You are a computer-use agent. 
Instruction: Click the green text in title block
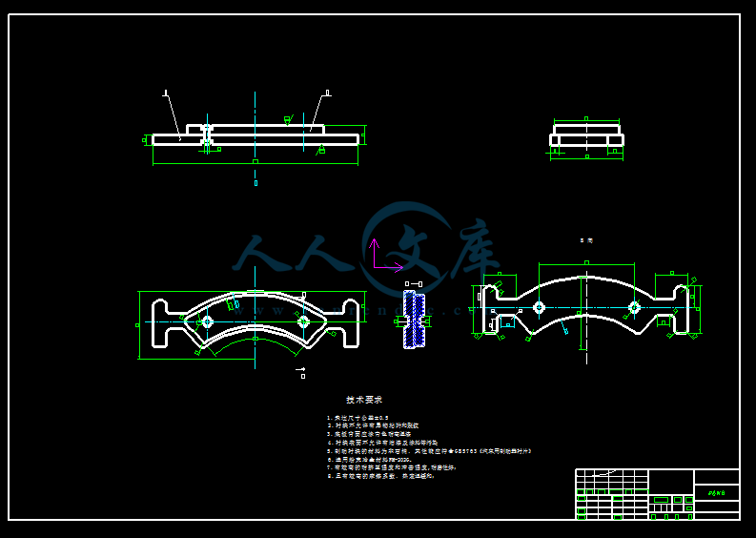[x=717, y=493]
